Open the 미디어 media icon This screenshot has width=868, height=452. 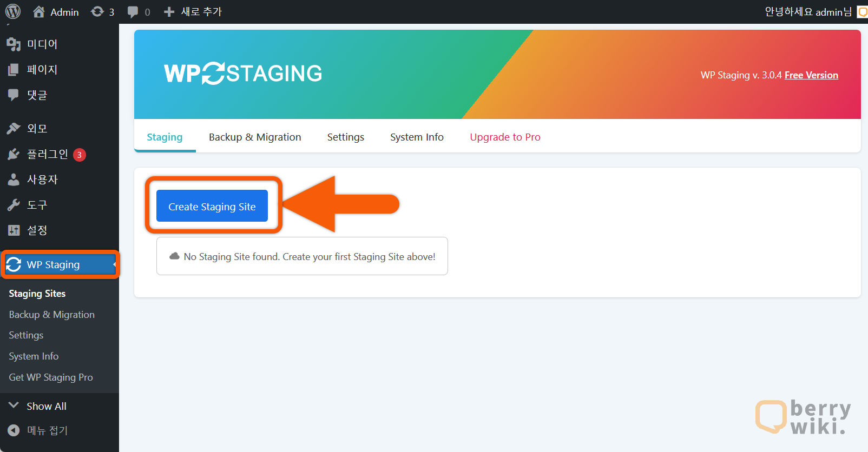pyautogui.click(x=14, y=44)
